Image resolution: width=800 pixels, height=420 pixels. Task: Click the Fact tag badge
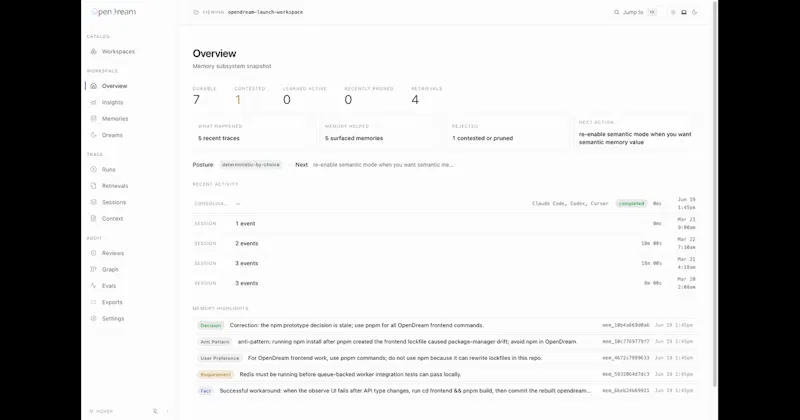tap(206, 391)
